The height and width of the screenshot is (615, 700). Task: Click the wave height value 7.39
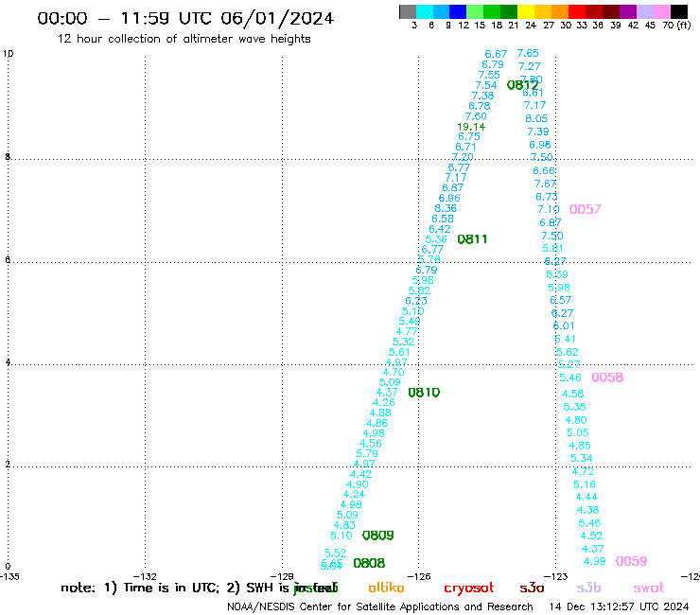coord(538,132)
